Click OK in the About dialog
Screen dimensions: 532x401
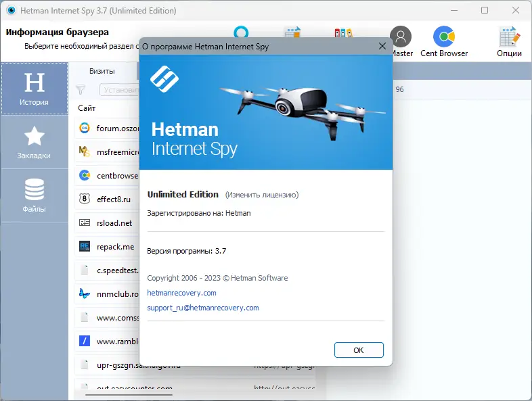click(x=359, y=350)
